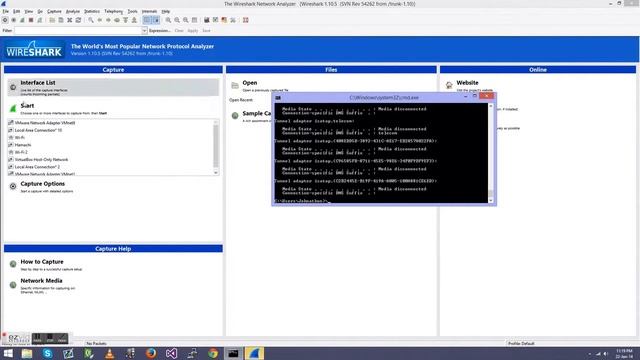Open the View menu
The height and width of the screenshot is (360, 640).
click(x=29, y=11)
